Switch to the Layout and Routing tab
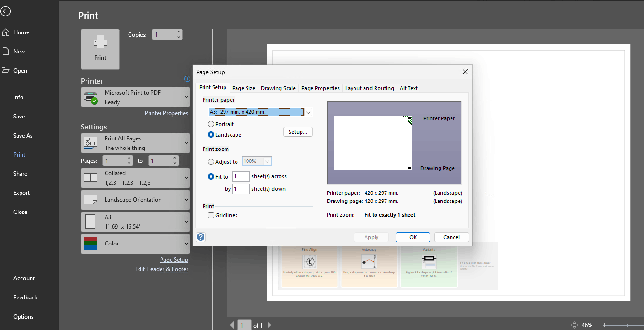 coord(370,88)
